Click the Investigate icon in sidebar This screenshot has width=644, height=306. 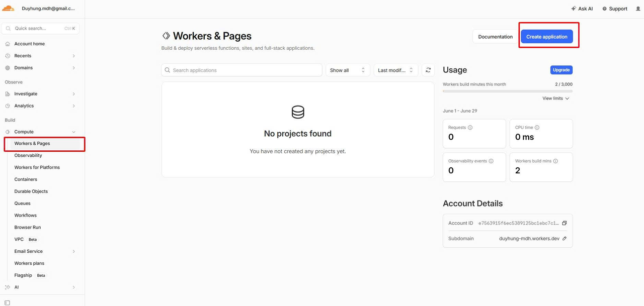tap(8, 94)
